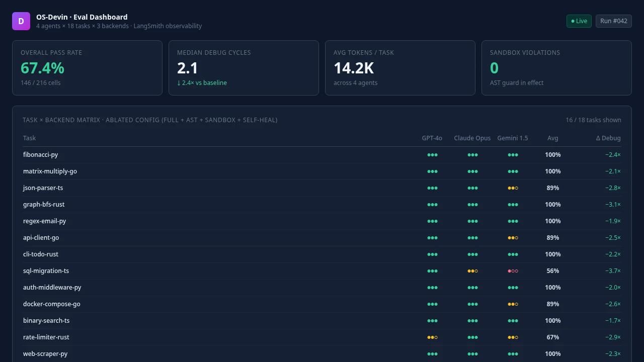Click the Overall Pass Rate 67.4% card
This screenshot has width=644, height=362.
click(87, 68)
